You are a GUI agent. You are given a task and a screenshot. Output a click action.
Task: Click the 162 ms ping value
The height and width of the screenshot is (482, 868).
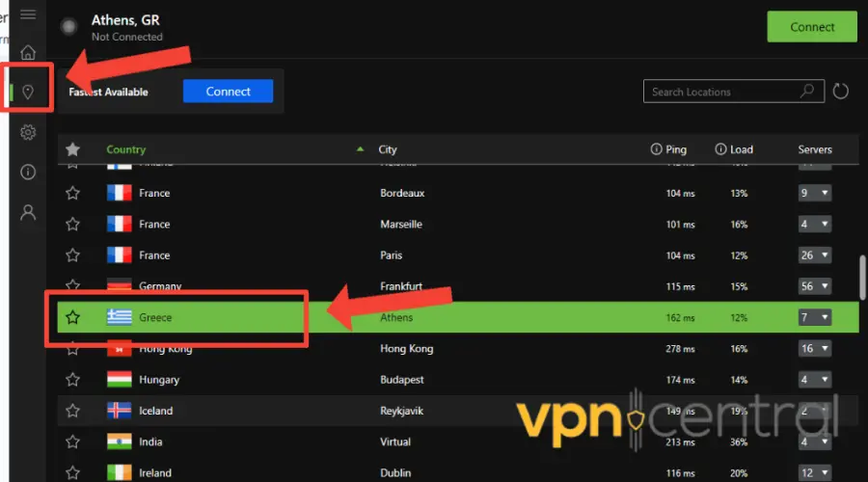680,318
